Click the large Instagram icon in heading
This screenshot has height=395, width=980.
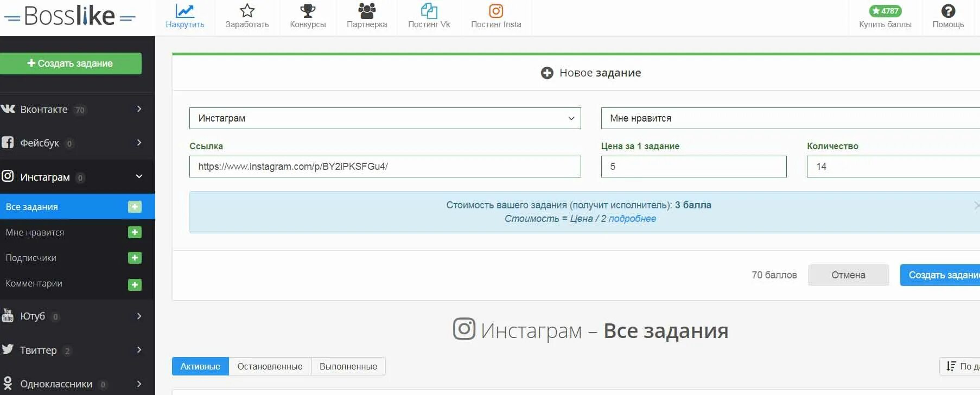[x=464, y=329]
